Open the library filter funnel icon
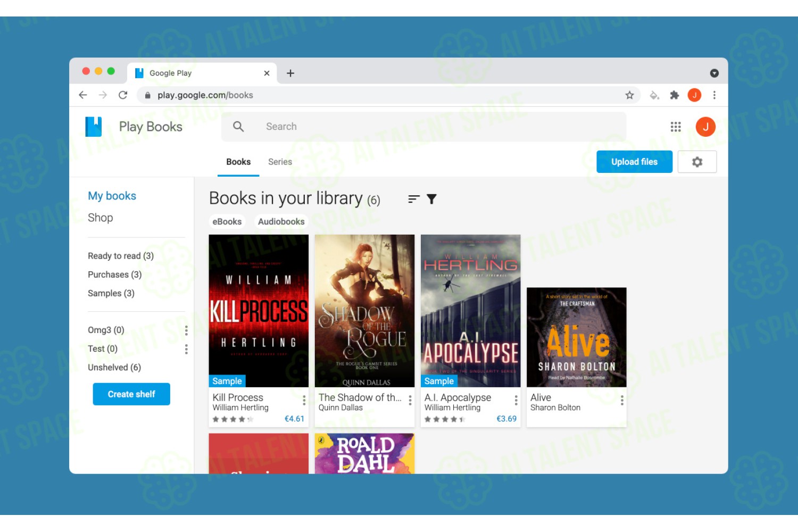The width and height of the screenshot is (798, 532). click(x=431, y=199)
